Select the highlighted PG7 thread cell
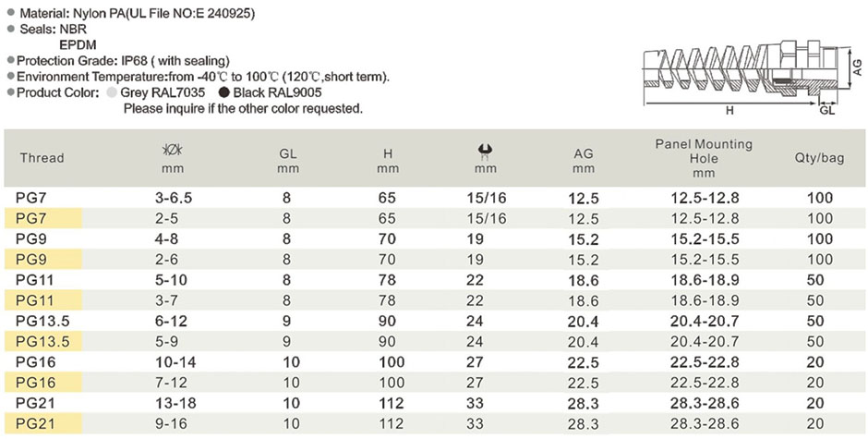Image resolution: width=868 pixels, height=439 pixels. coord(43,218)
